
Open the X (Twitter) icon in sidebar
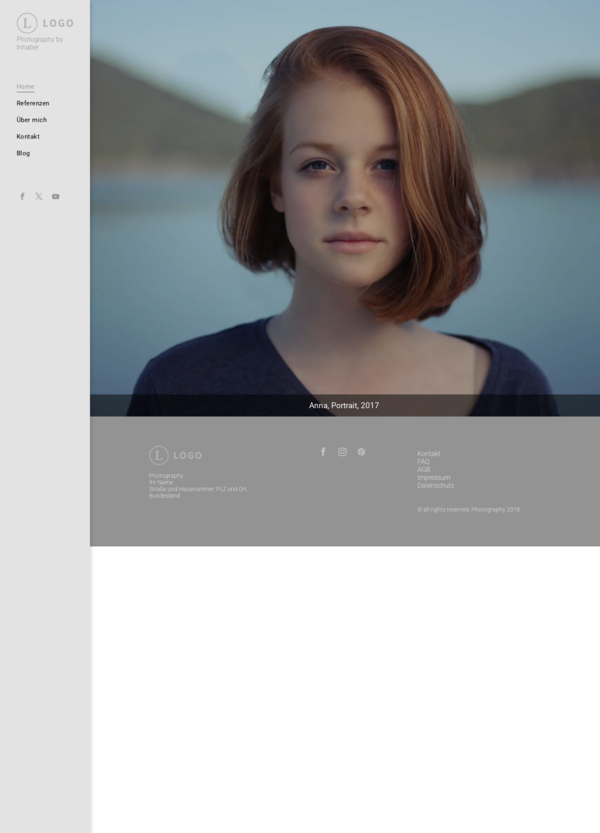(39, 196)
